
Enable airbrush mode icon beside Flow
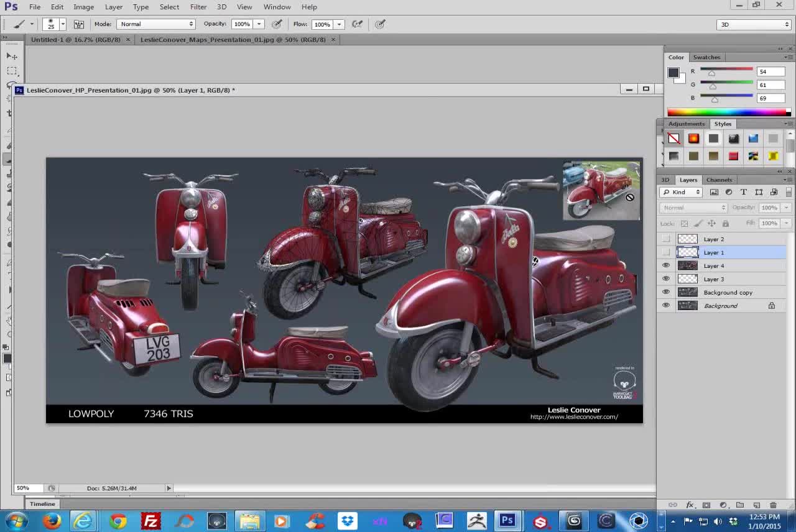[x=357, y=24]
